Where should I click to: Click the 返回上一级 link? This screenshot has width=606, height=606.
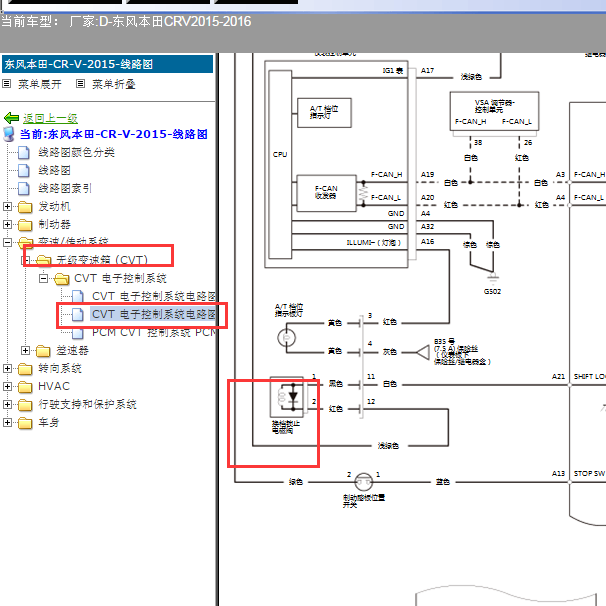50,118
